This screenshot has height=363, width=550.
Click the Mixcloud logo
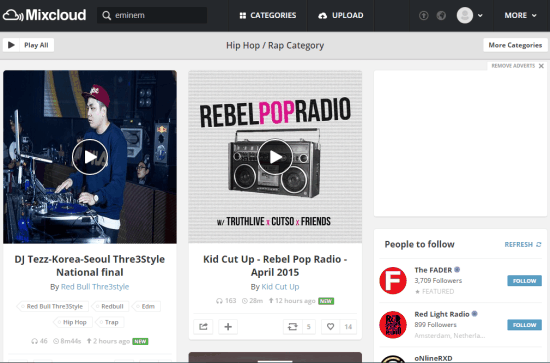point(44,15)
